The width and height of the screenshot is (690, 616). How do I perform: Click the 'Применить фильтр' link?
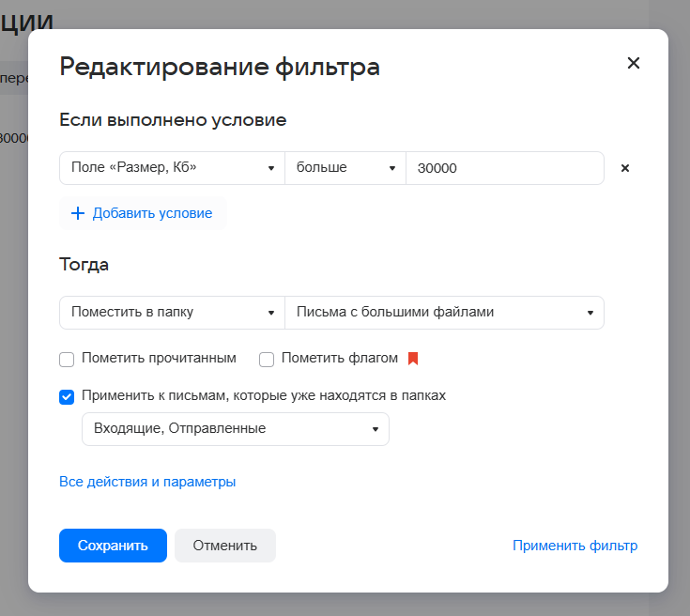tap(575, 546)
